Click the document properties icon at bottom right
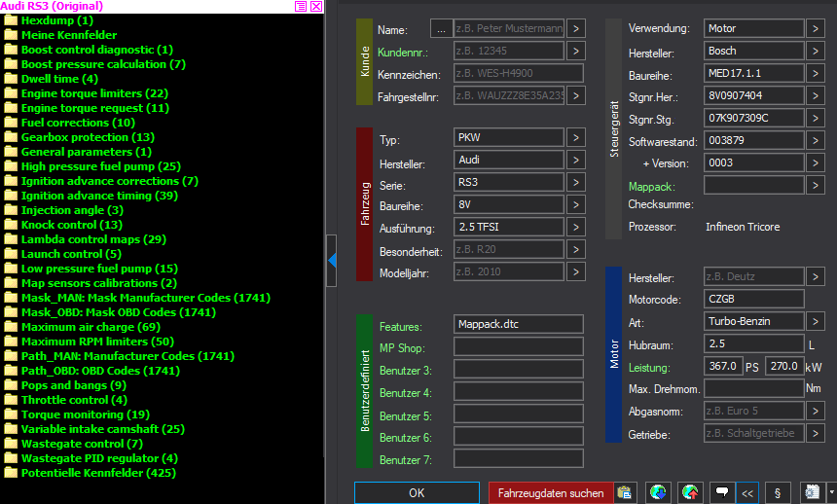Viewport: 837px width, 504px height. tap(811, 492)
